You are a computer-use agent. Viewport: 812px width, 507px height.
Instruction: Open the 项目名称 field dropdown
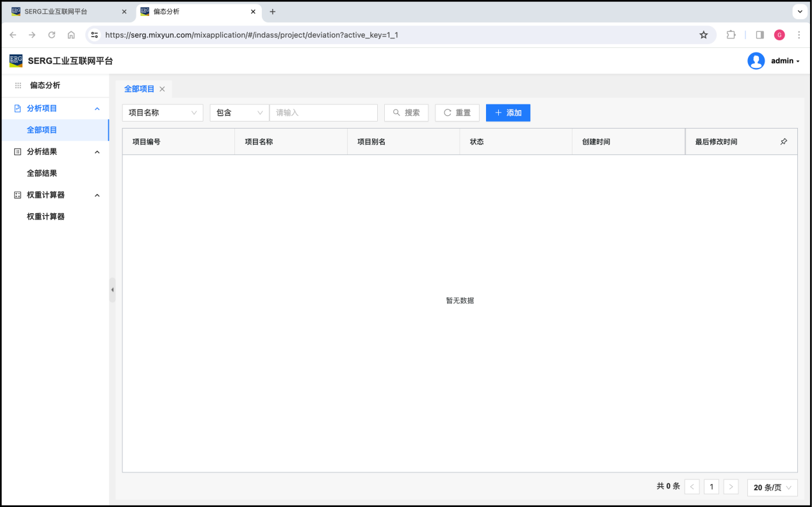tap(163, 113)
